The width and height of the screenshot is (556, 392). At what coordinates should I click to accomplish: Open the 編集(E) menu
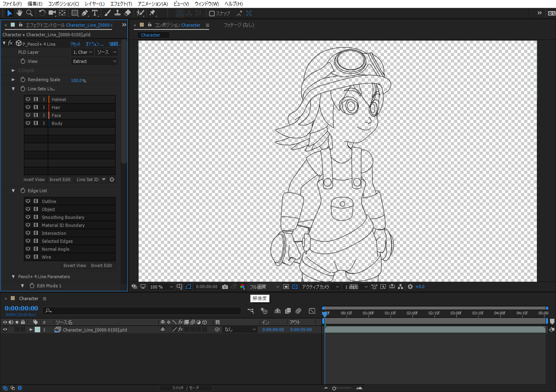click(35, 4)
